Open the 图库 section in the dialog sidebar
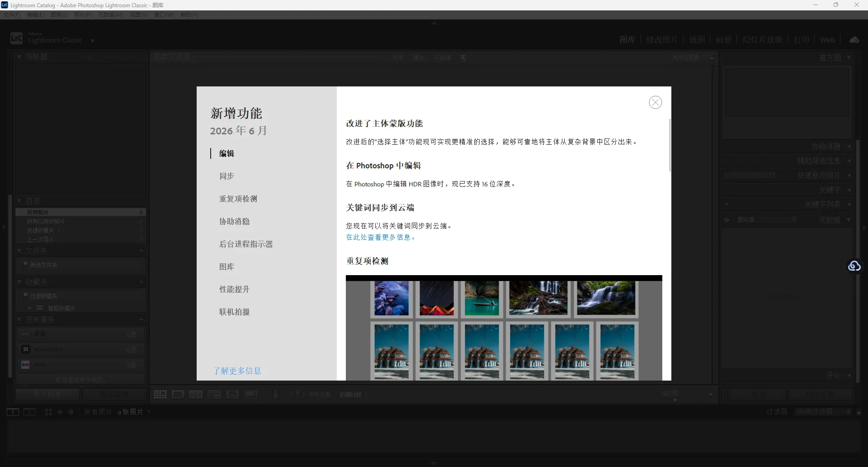The width and height of the screenshot is (868, 467). pos(226,267)
